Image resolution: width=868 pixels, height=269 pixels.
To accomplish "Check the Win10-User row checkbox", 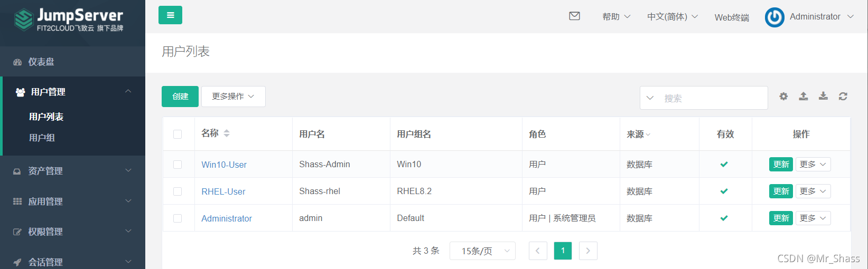I will [178, 165].
